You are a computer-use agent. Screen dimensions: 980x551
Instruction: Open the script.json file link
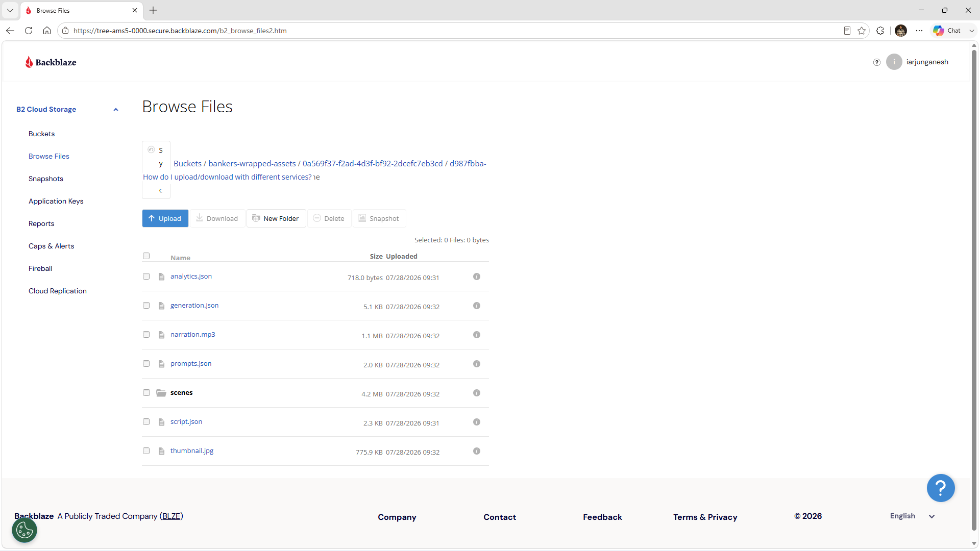[x=186, y=422]
